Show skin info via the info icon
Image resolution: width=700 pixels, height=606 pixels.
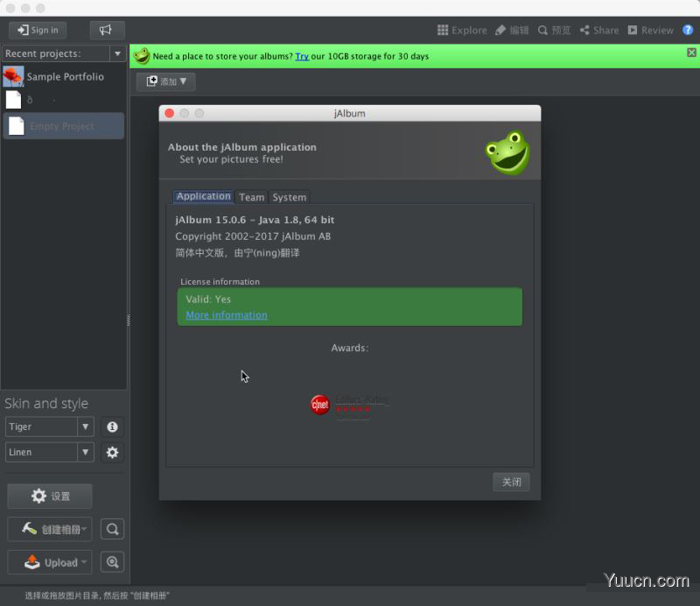[112, 426]
